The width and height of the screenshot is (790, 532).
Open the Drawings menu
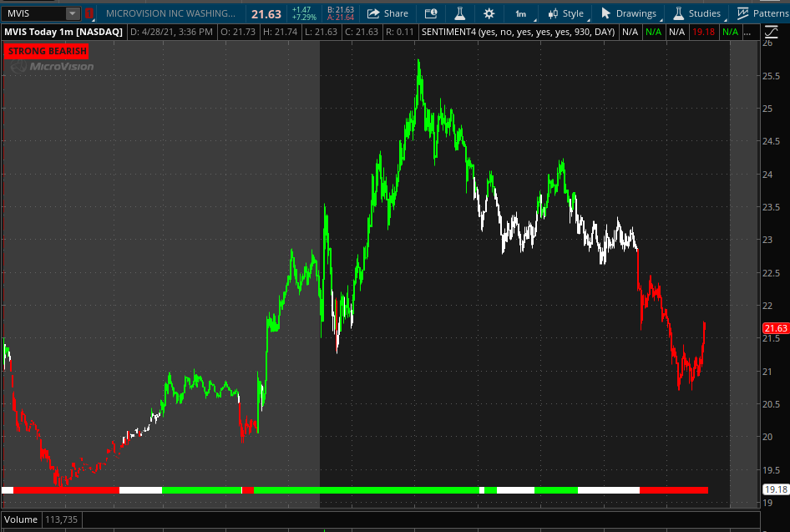click(629, 13)
